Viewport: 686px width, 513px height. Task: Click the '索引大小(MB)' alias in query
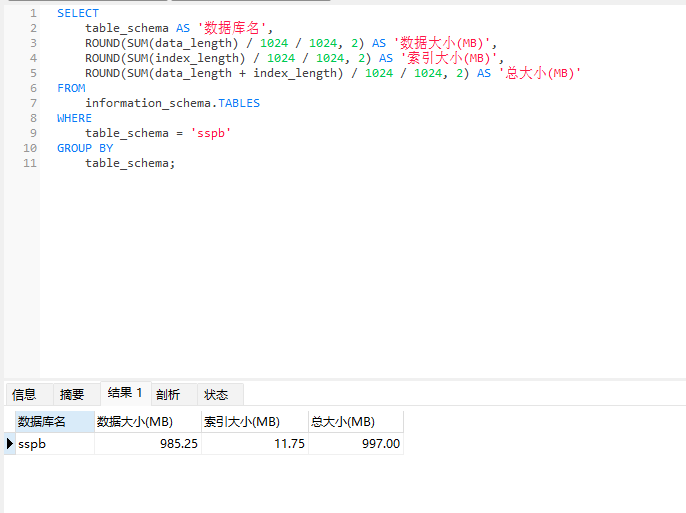(x=448, y=58)
